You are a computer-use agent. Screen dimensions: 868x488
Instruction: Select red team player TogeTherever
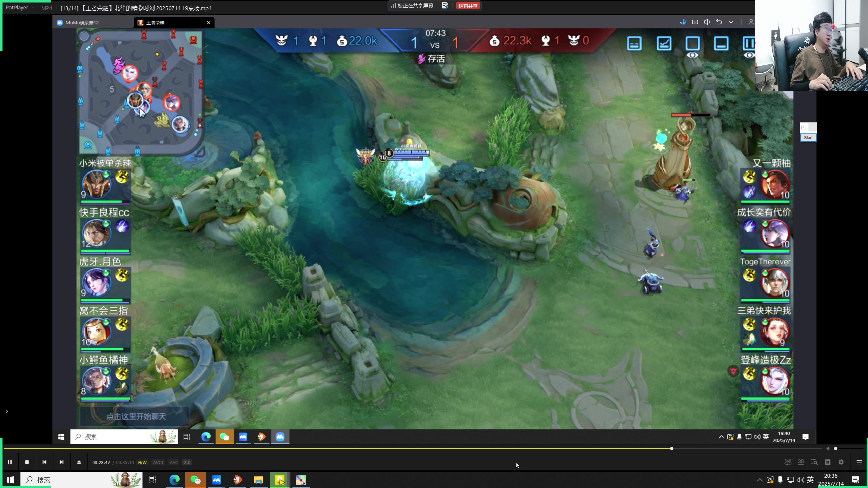[x=775, y=282]
